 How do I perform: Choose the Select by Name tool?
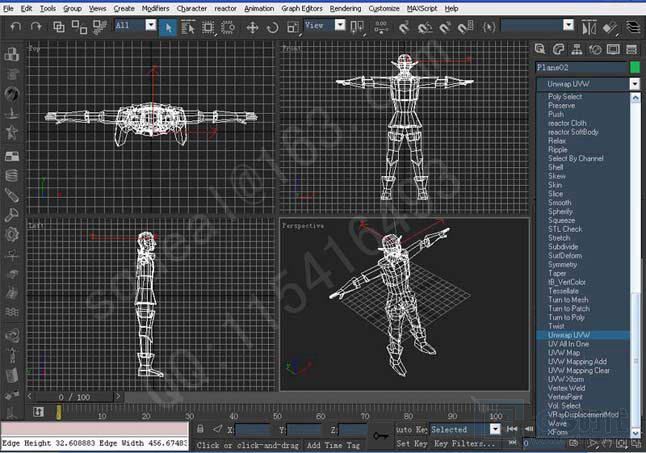188,28
